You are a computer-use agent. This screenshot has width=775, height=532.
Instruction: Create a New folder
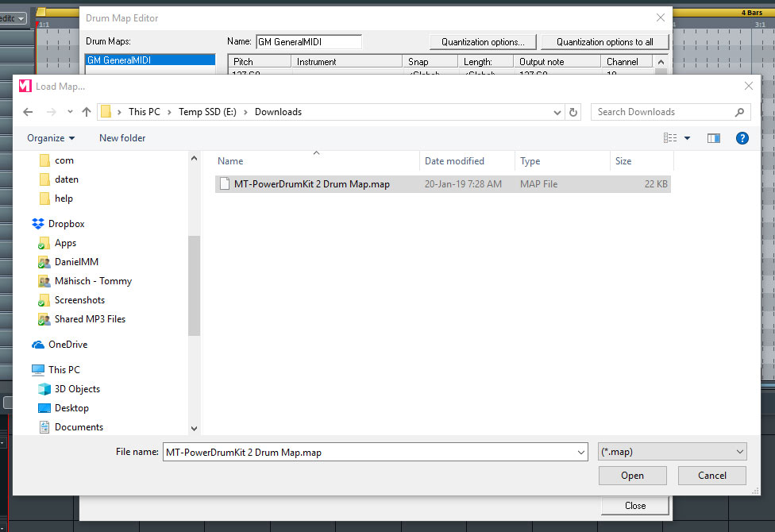click(122, 138)
